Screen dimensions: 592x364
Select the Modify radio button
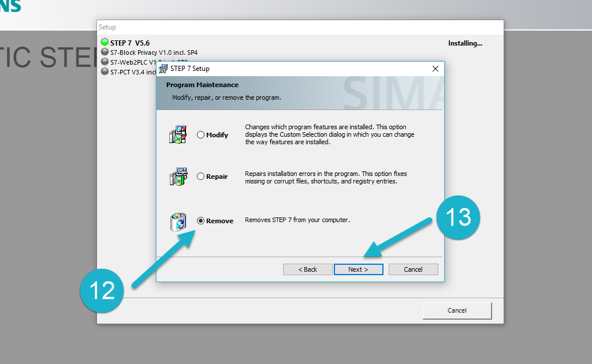click(200, 134)
